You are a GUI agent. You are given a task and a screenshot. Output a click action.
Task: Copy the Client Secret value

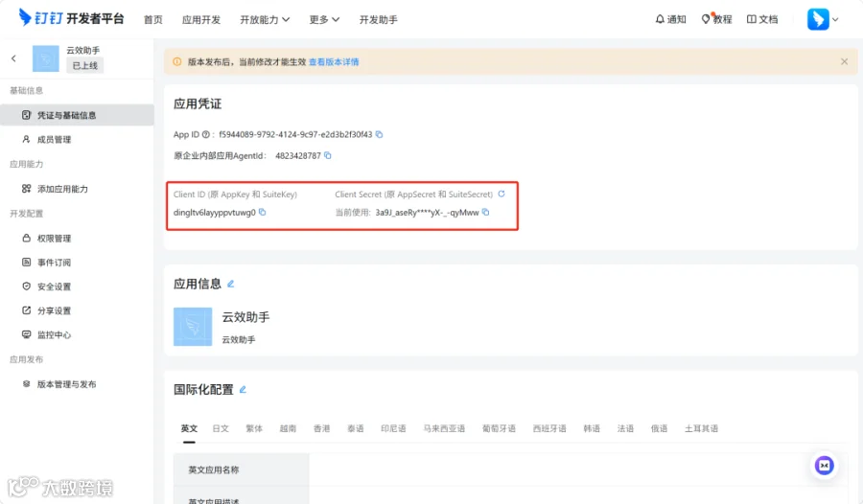(485, 212)
